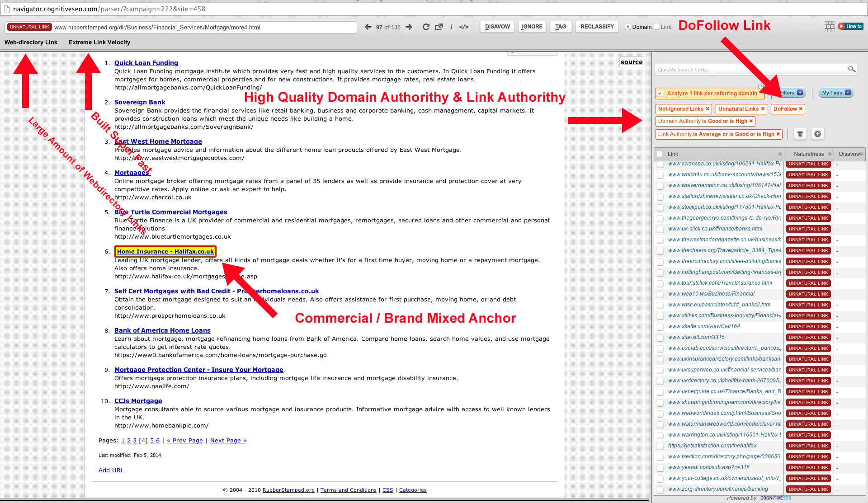The height and width of the screenshot is (503, 868).
Task: Check the box for www.skaffe.com row
Action: 660,327
